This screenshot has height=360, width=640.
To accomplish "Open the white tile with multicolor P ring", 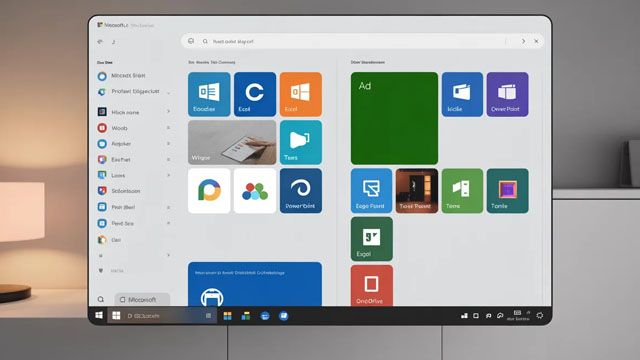I will tap(209, 191).
